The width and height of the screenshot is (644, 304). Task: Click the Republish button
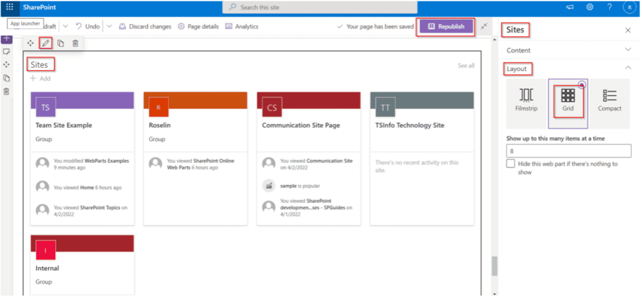(446, 26)
